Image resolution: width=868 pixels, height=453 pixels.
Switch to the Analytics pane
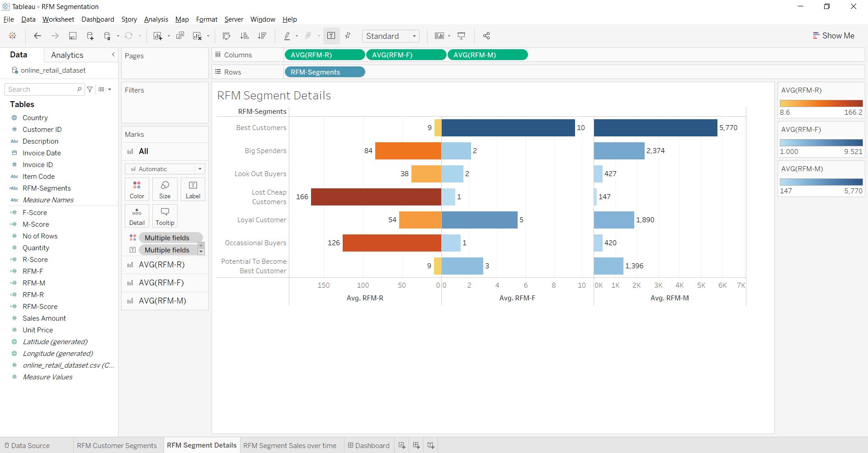point(67,55)
